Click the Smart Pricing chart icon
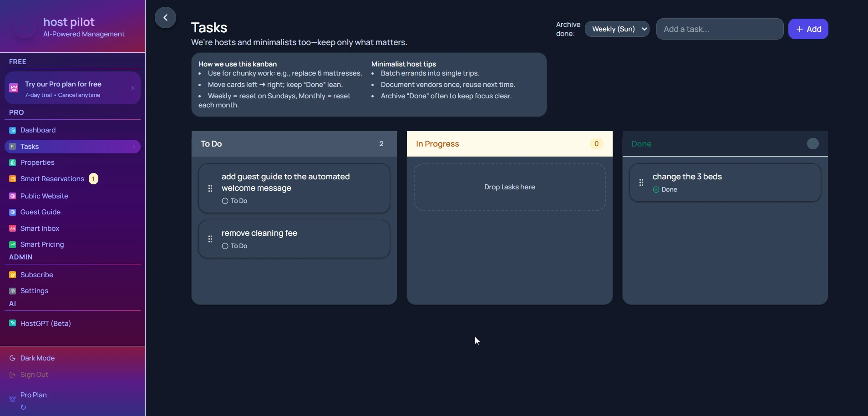This screenshot has height=416, width=868. (13, 244)
